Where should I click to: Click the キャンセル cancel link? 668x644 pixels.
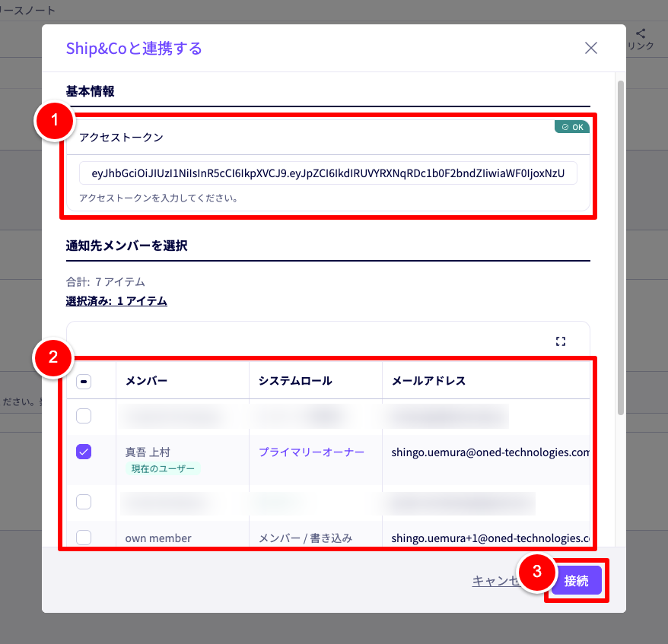[x=496, y=581]
